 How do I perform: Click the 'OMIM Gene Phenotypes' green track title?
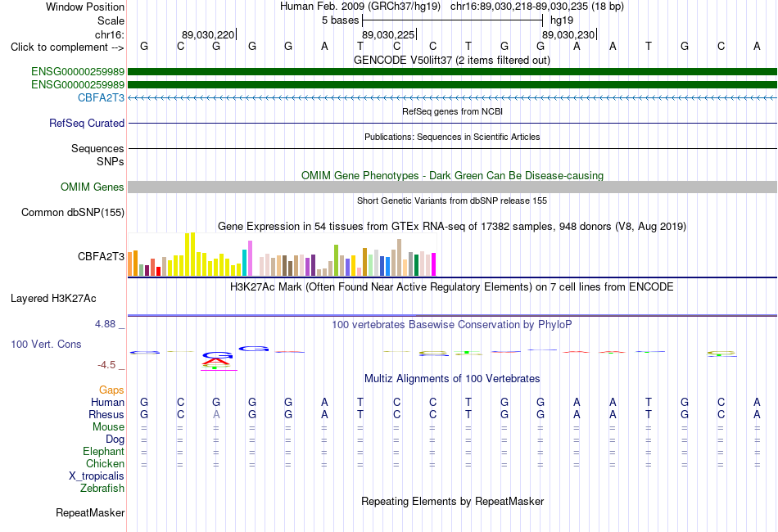tap(452, 175)
